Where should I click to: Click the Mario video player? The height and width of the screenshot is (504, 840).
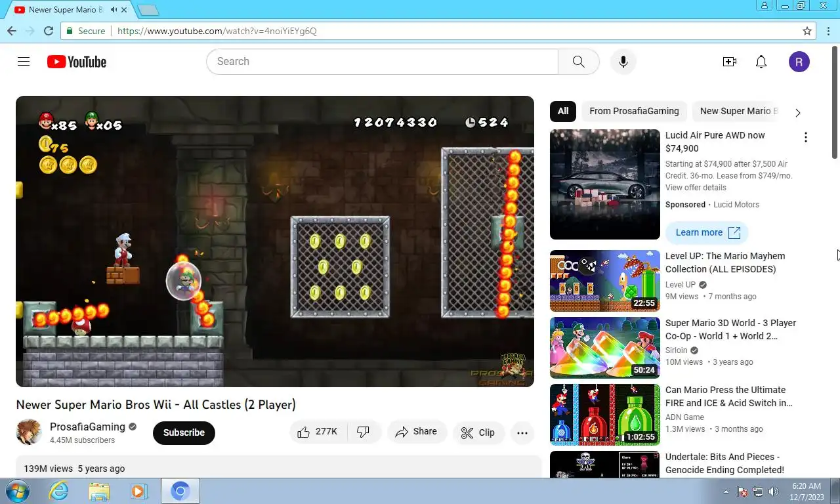(275, 241)
